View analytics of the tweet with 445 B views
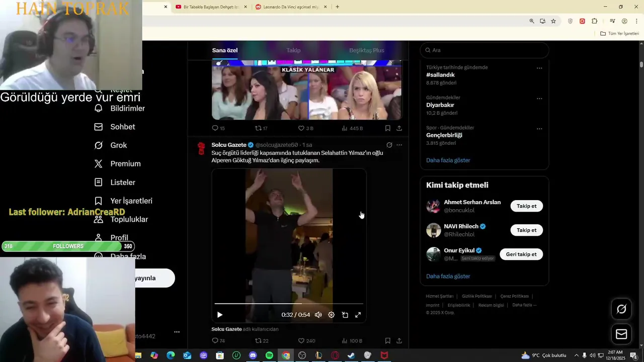The image size is (644, 362). (352, 128)
